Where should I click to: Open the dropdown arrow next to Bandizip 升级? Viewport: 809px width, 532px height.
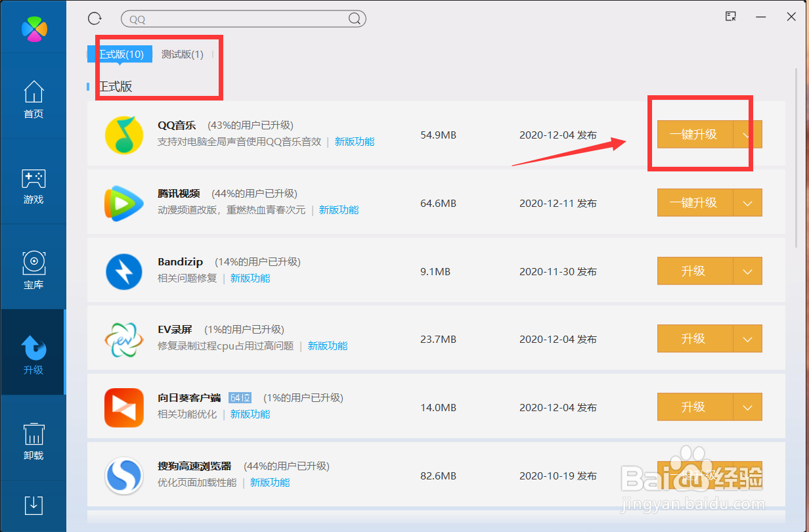coord(748,271)
